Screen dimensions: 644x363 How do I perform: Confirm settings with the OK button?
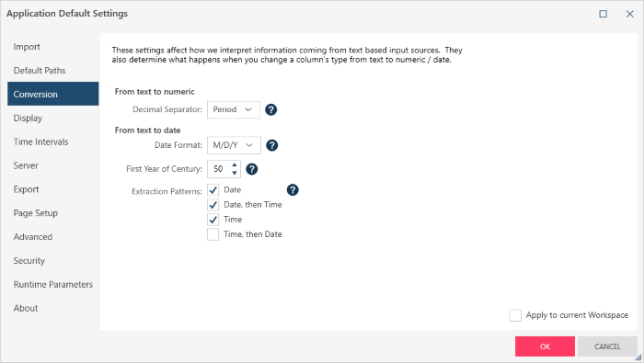pos(545,346)
